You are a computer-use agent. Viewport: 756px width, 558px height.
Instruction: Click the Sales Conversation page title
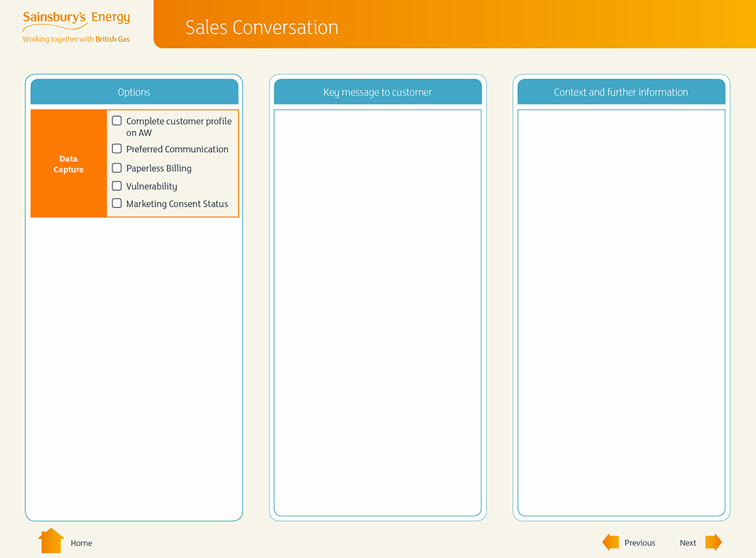[x=262, y=27]
